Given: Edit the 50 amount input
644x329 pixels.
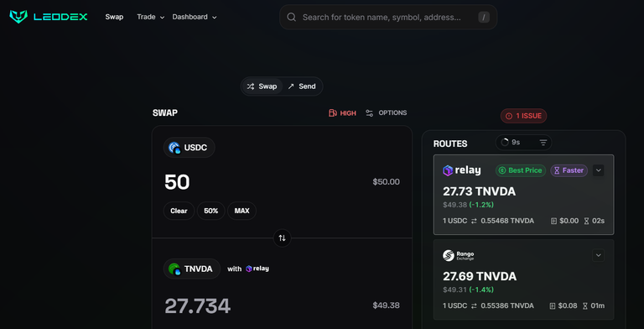Looking at the screenshot, I should tap(177, 182).
